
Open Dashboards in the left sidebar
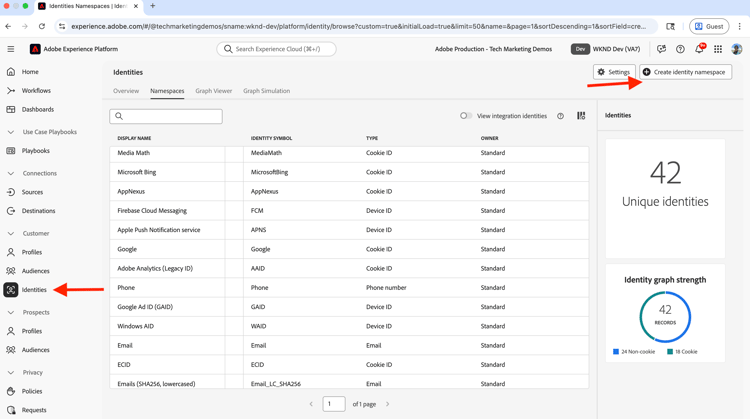click(x=37, y=110)
